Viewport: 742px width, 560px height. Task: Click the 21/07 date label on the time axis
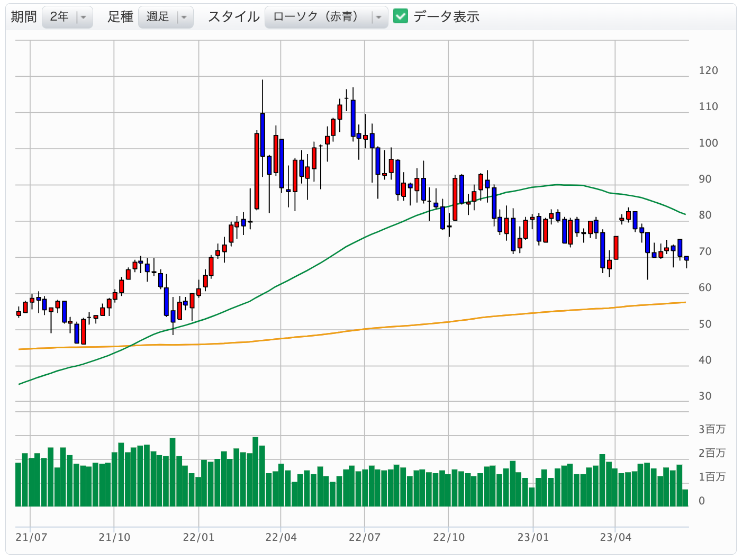tap(31, 537)
